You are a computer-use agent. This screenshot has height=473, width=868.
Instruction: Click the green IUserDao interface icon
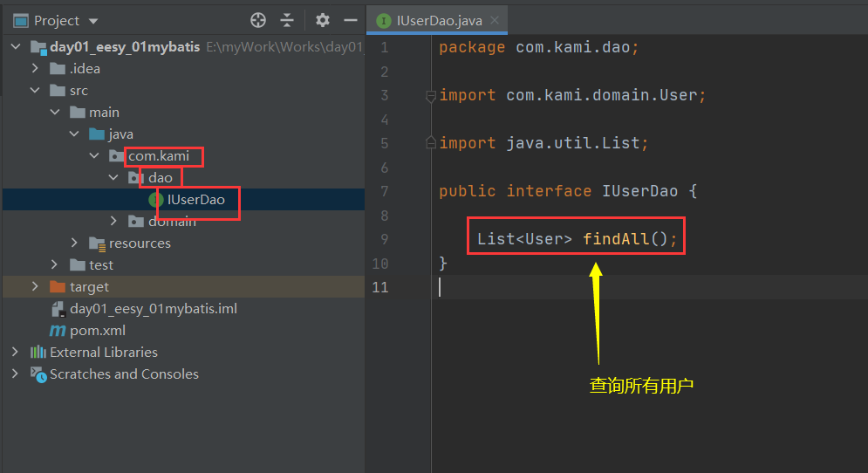tap(156, 200)
